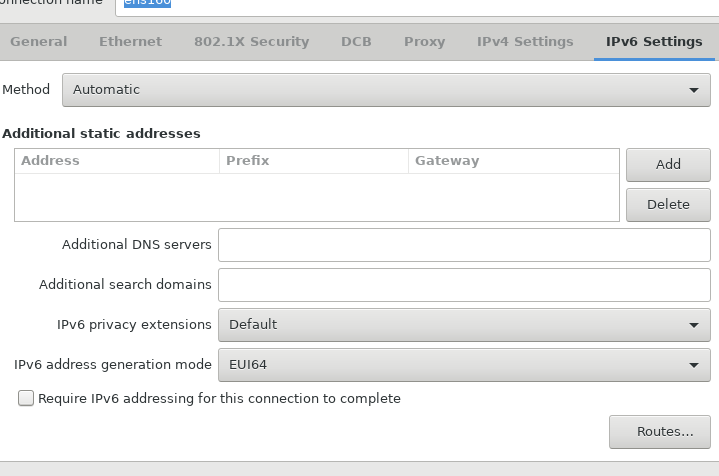Click the 'Additional search domains' label

125,284
